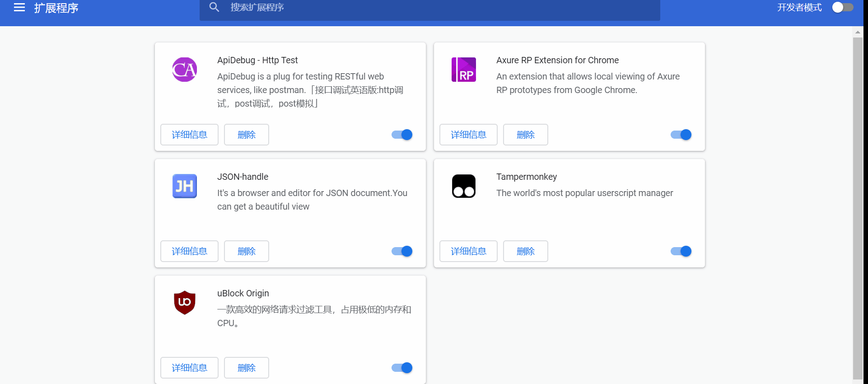Viewport: 868px width, 384px height.
Task: Remove the JSON-handle extension
Action: click(247, 251)
